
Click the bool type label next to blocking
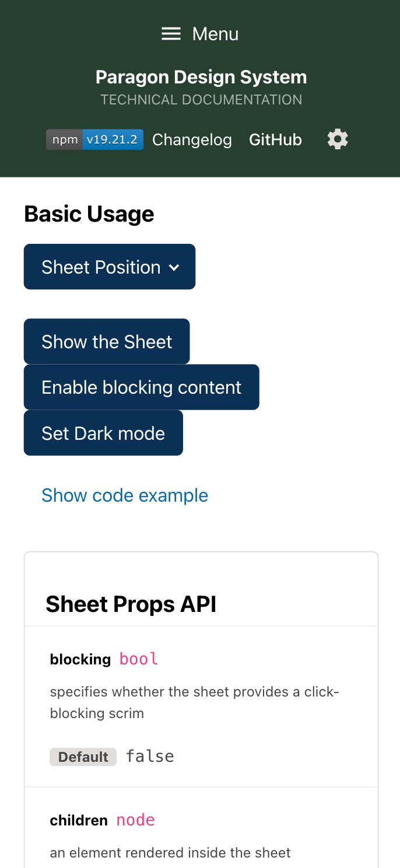coord(138,658)
